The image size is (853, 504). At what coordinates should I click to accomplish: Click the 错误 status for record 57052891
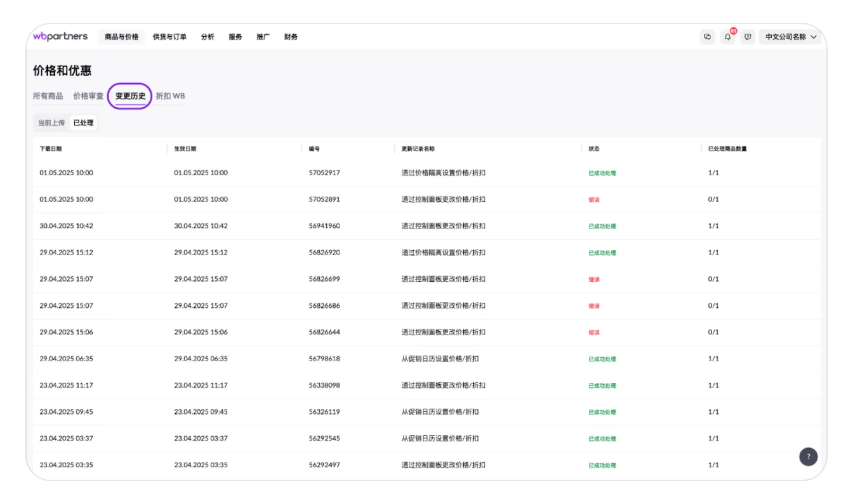(594, 200)
